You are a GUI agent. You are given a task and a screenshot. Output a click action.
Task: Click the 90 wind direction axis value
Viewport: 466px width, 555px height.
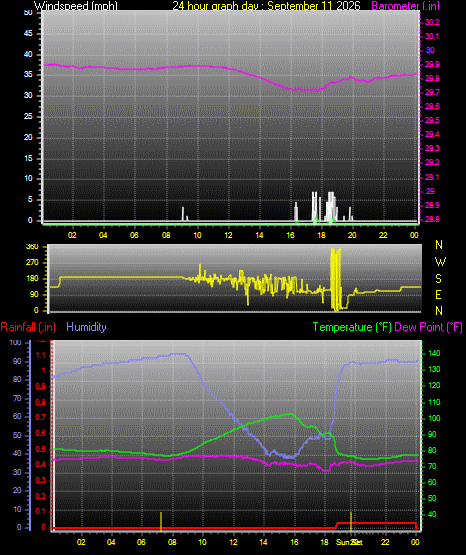[34, 294]
